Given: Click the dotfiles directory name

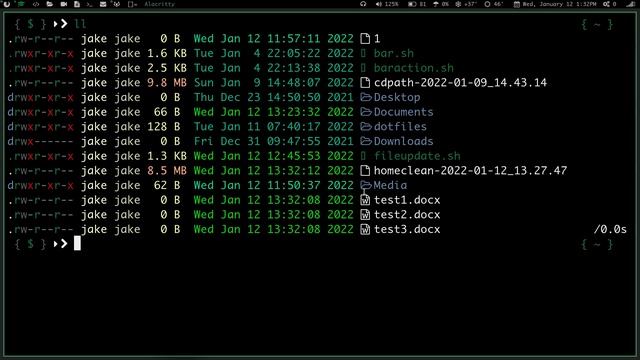Looking at the screenshot, I should pos(400,127).
